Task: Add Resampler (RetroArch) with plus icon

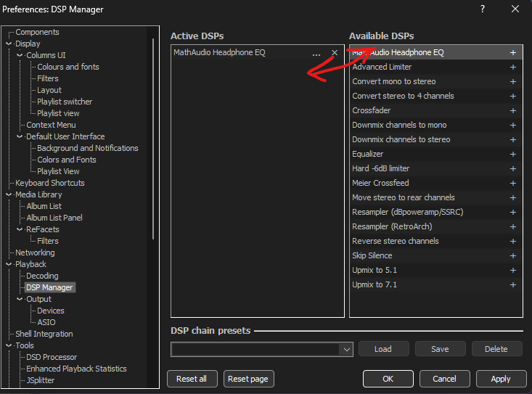Action: (512, 227)
